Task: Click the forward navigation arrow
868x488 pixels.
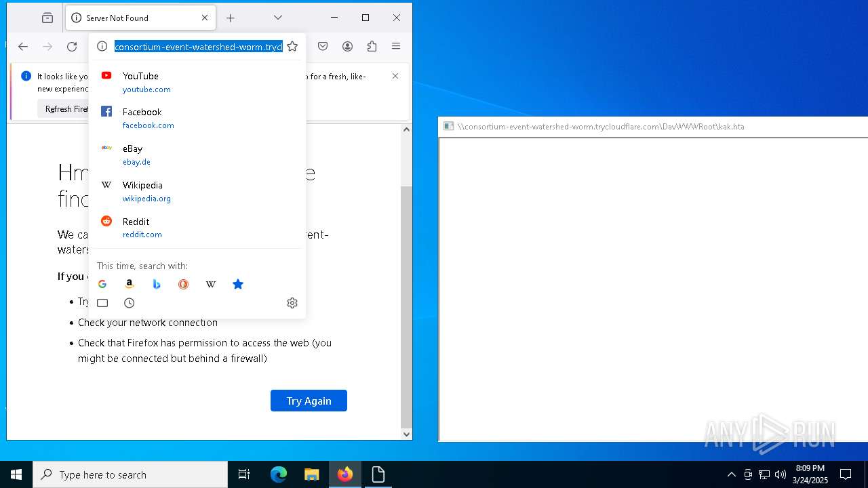Action: coord(47,46)
